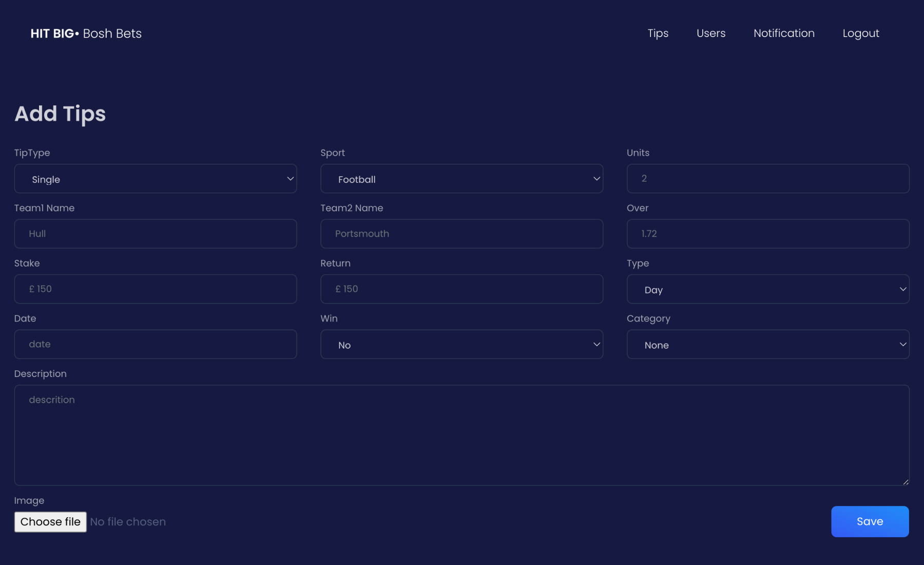Click the Stake amount field

pos(155,289)
